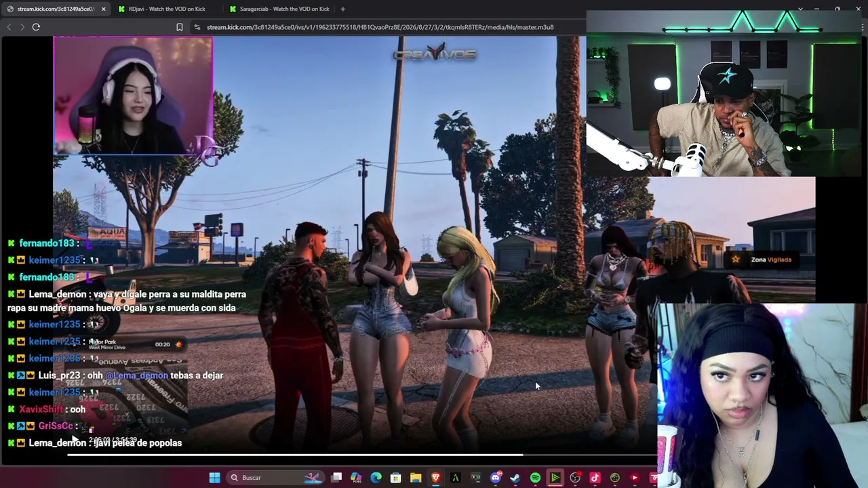Open TikTok from the taskbar
This screenshot has height=488, width=868.
click(x=595, y=478)
